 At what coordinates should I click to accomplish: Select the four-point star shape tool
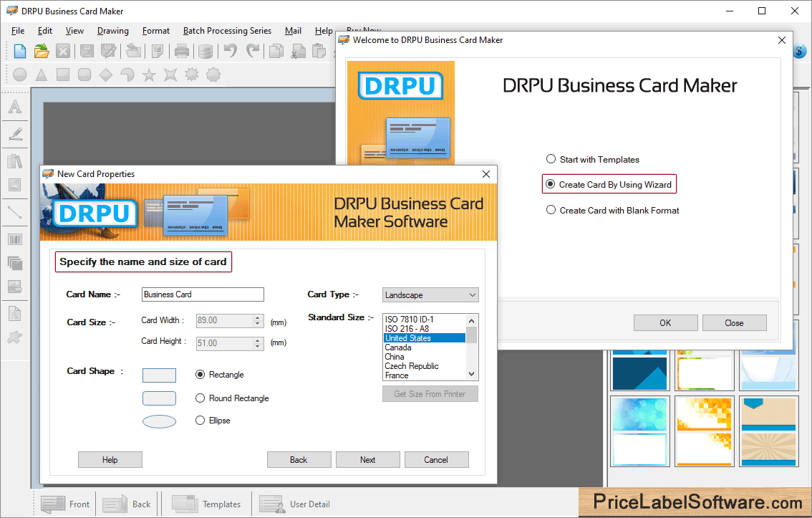(x=170, y=75)
